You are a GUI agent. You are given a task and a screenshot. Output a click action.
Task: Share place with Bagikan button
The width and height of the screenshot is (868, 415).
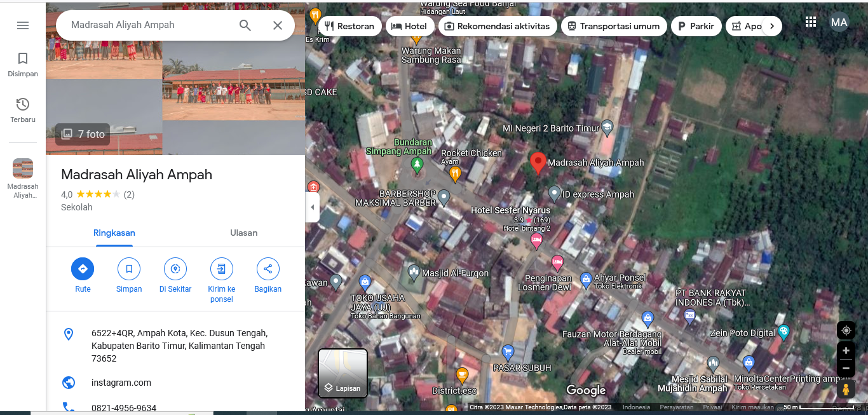coord(268,275)
